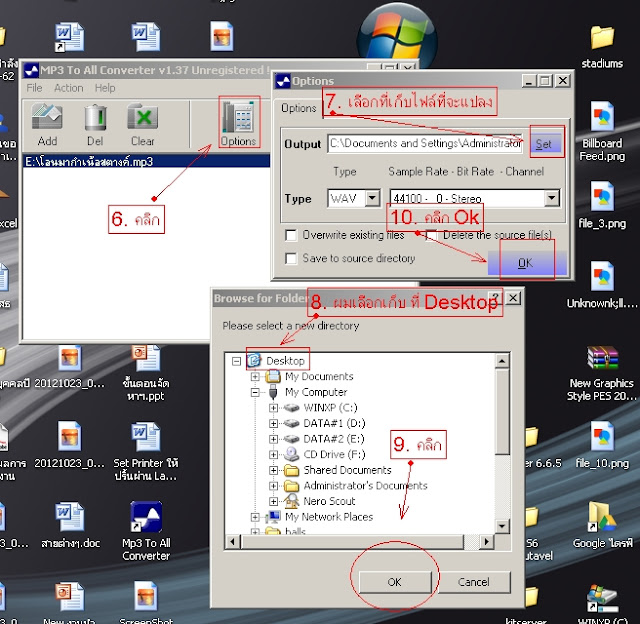This screenshot has width=640, height=624.
Task: Expand WINXP (C:) drive node
Action: tap(273, 408)
